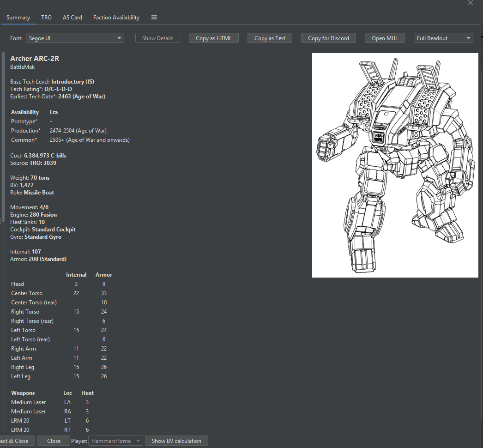Select the Archer ARC-2R heading

[35, 59]
